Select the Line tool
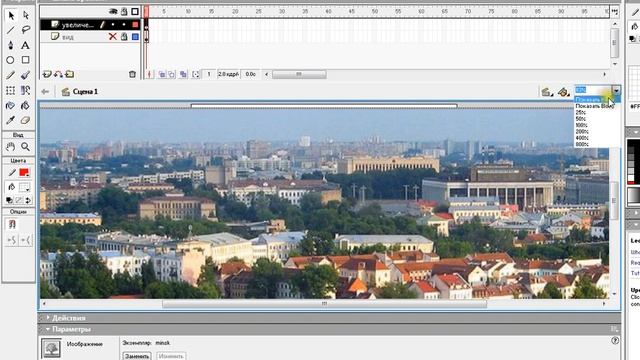 (x=11, y=30)
